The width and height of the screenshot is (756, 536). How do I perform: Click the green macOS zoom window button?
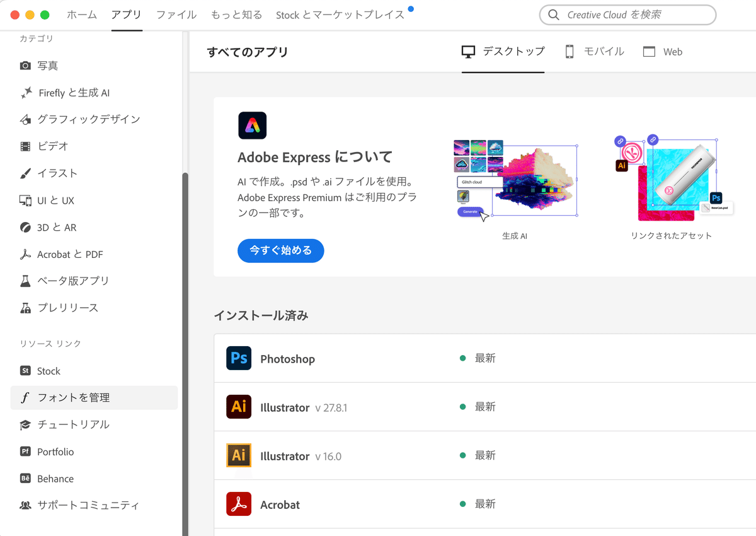(45, 15)
